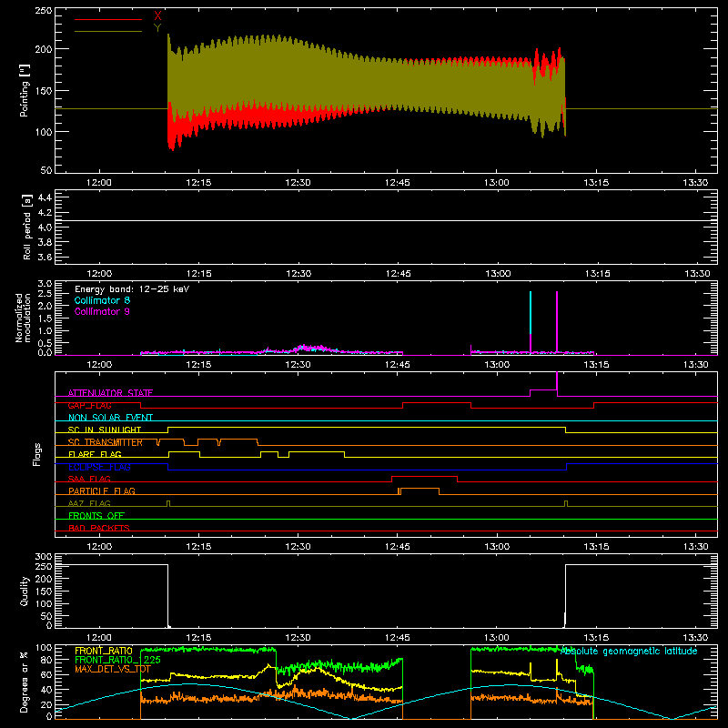Click the Quality axis title
This screenshot has height=728, width=728.
(25, 591)
